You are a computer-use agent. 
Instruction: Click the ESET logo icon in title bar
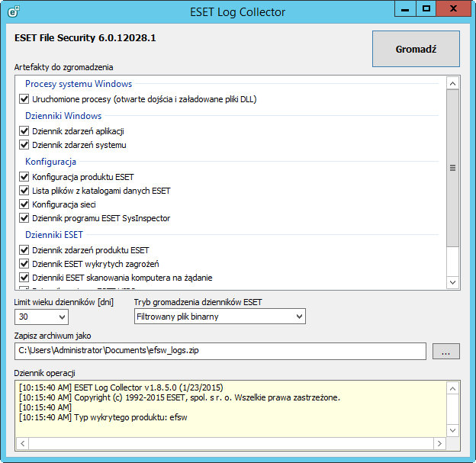coord(14,12)
